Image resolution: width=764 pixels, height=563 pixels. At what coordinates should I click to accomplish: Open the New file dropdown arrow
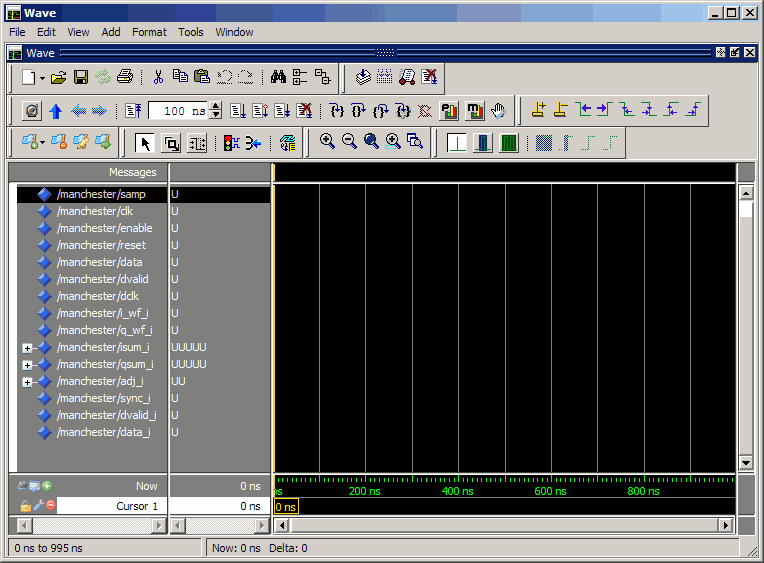(41, 78)
